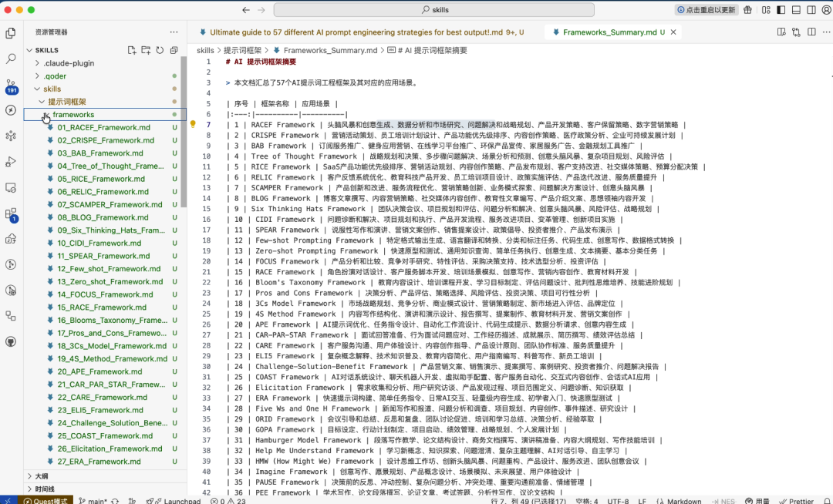The height and width of the screenshot is (504, 833).
Task: Toggle the bottom panel layout button
Action: (796, 9)
